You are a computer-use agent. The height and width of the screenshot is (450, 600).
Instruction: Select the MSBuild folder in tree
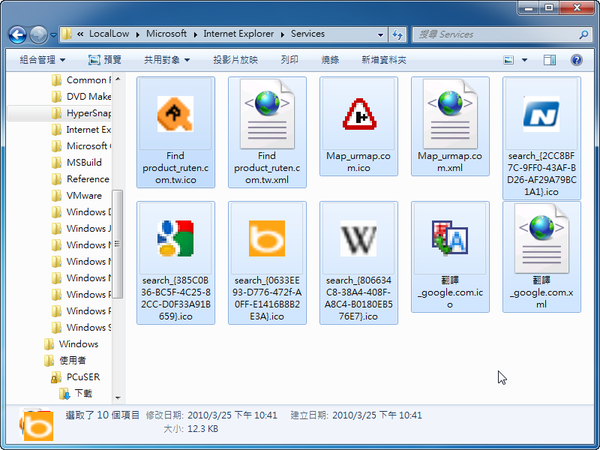77,163
